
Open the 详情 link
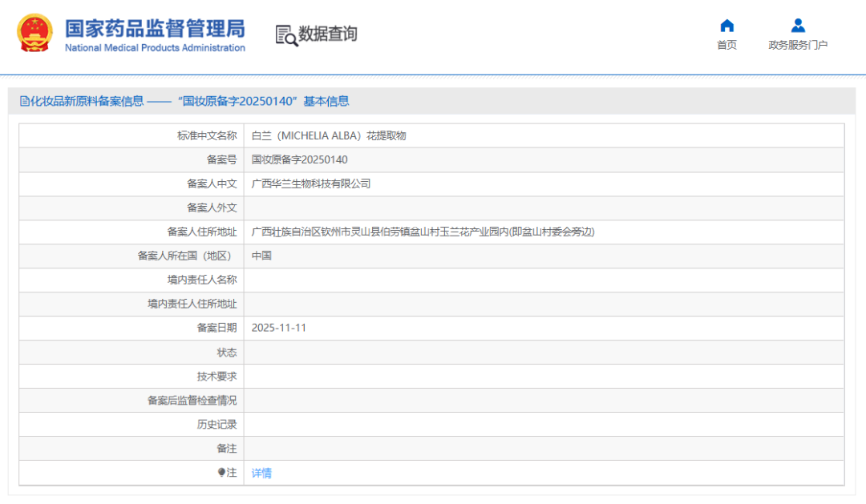(261, 473)
